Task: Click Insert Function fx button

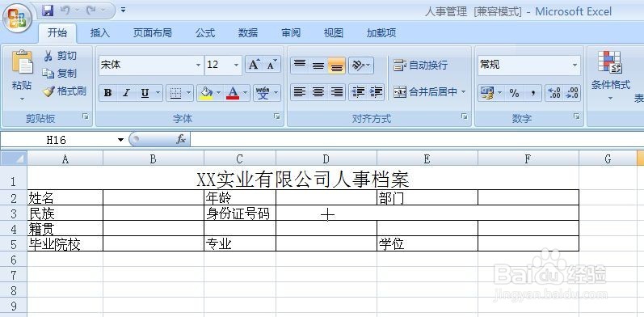Action: [181, 140]
